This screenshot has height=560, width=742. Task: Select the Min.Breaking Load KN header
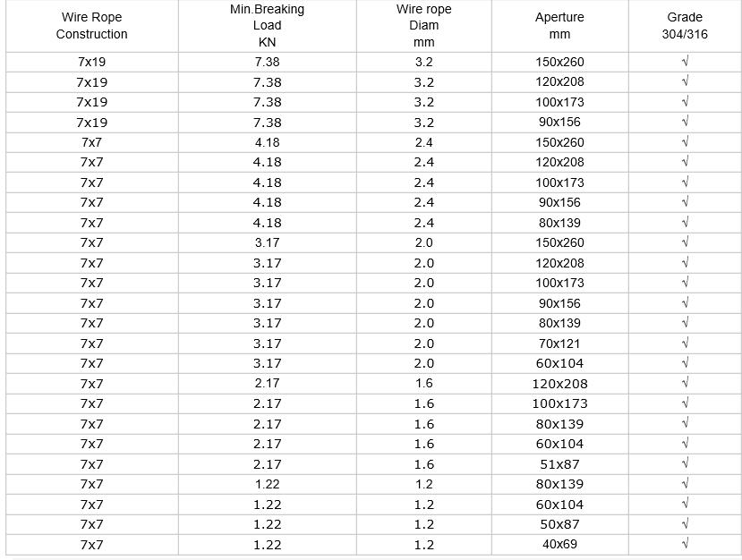pyautogui.click(x=268, y=26)
